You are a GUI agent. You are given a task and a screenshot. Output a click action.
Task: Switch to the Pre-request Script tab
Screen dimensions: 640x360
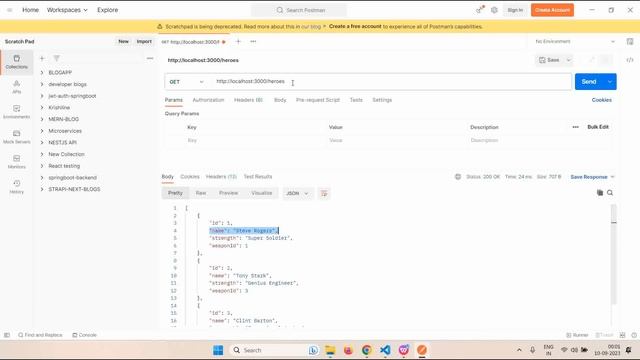pyautogui.click(x=318, y=100)
